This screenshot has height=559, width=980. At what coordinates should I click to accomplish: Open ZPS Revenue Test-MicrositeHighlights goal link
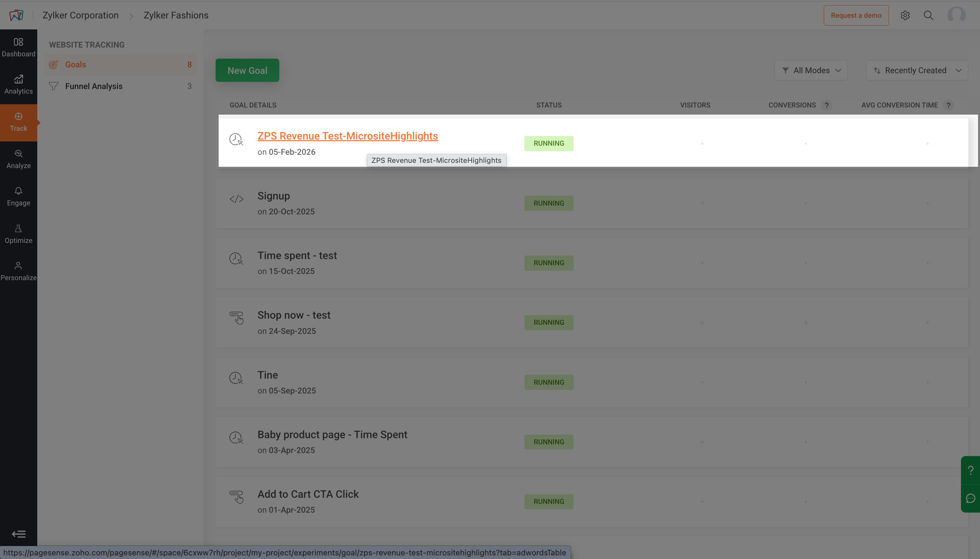pos(347,136)
